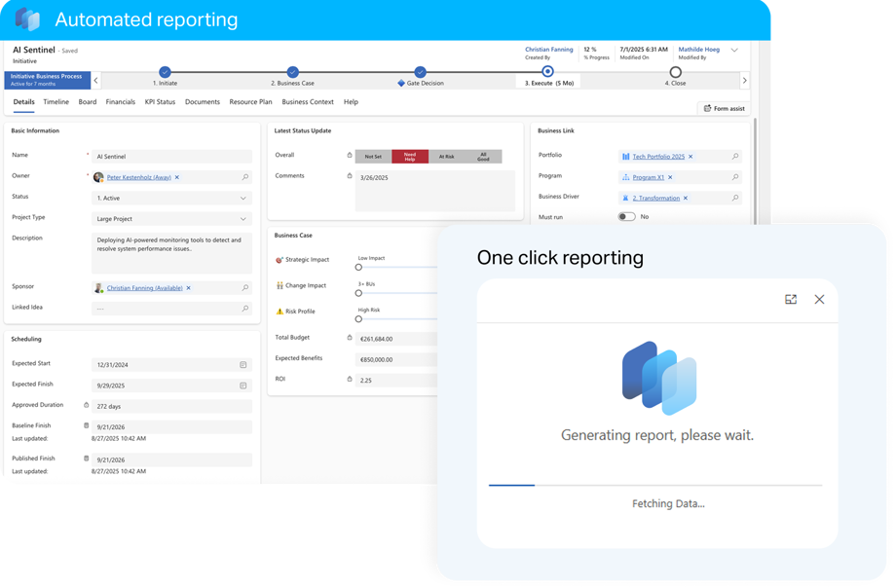Click next stage arrow in process bar

coord(745,81)
